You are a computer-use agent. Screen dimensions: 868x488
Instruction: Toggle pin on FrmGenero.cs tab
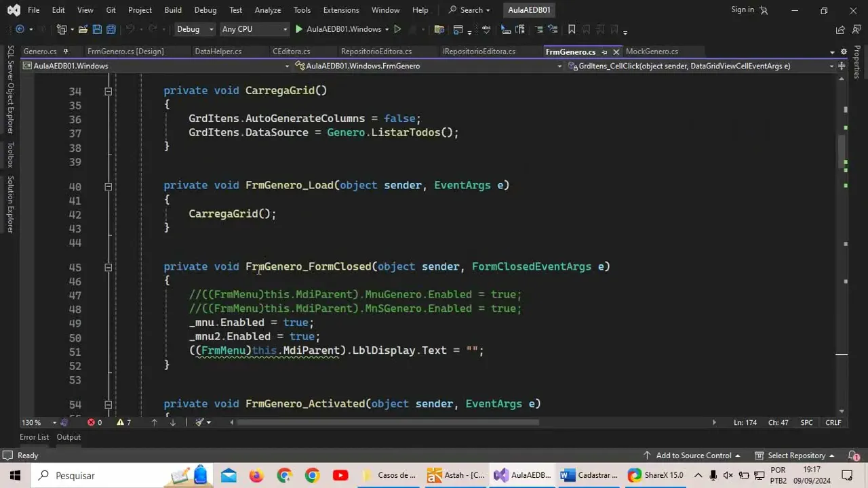click(x=604, y=52)
